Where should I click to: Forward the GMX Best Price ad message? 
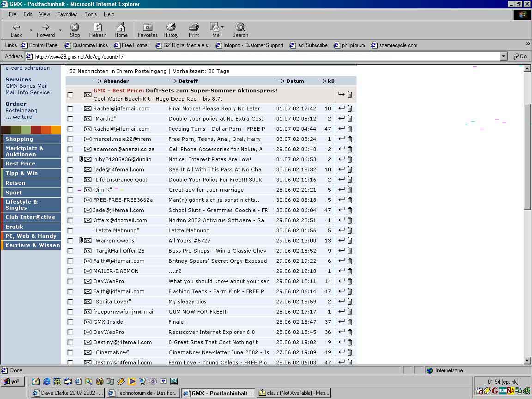pyautogui.click(x=341, y=94)
